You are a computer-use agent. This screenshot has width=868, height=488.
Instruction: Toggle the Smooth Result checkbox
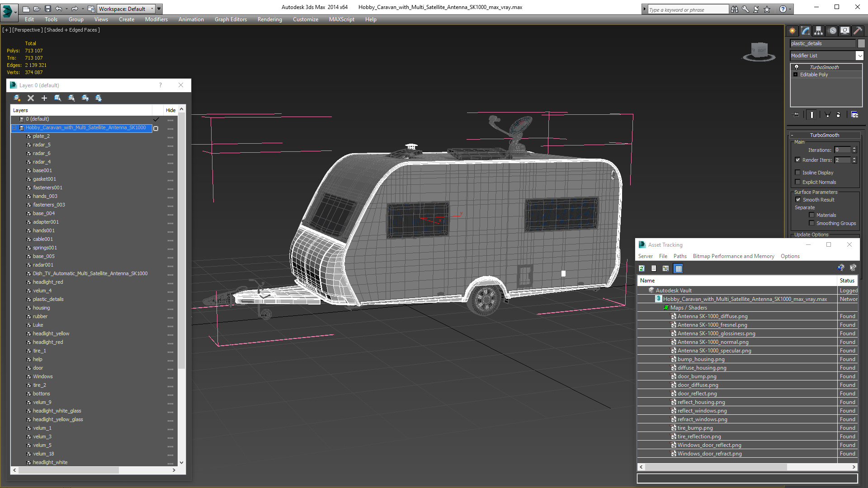click(x=798, y=200)
